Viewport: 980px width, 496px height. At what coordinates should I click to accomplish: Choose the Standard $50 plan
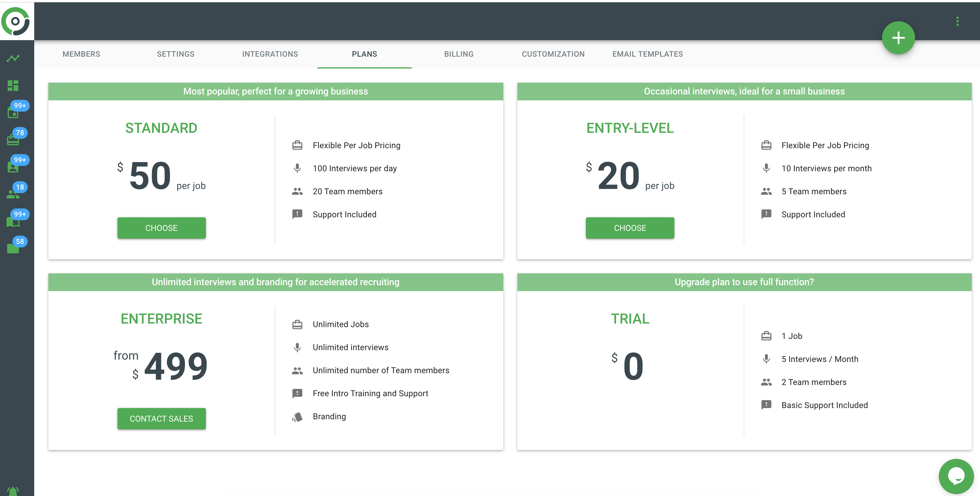click(x=161, y=228)
